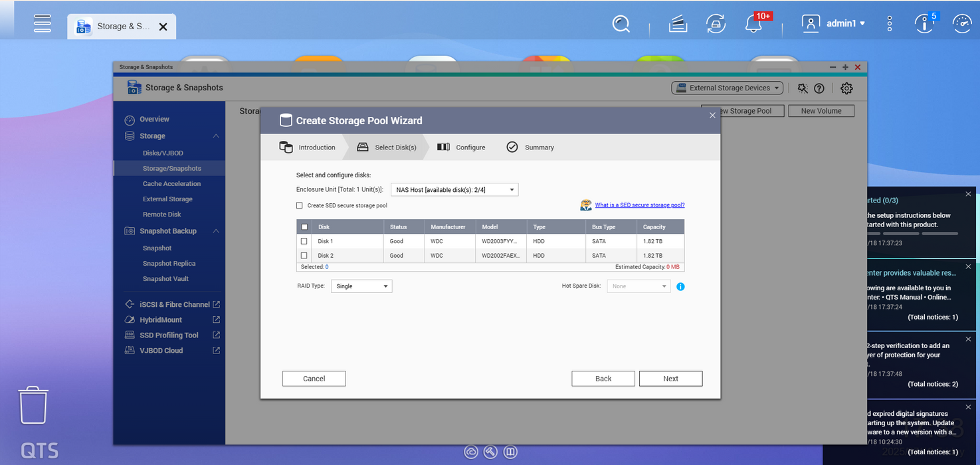
Task: Open the global settings gear icon
Action: coord(846,88)
